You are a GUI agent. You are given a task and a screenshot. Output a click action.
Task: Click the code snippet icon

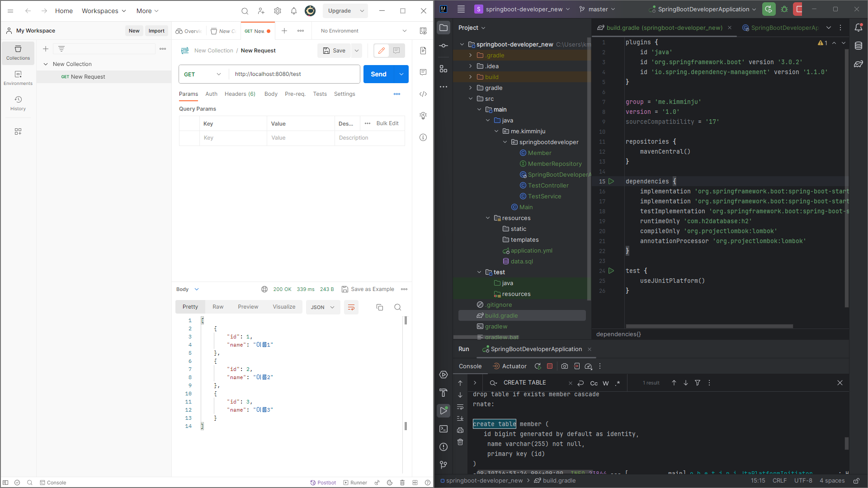point(423,94)
